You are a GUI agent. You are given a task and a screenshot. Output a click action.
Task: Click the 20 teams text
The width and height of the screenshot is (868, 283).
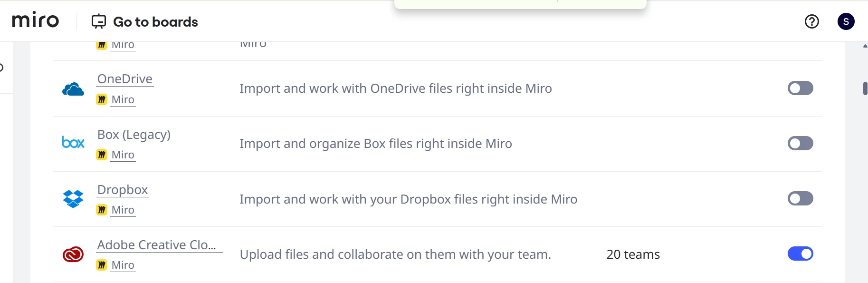(633, 254)
